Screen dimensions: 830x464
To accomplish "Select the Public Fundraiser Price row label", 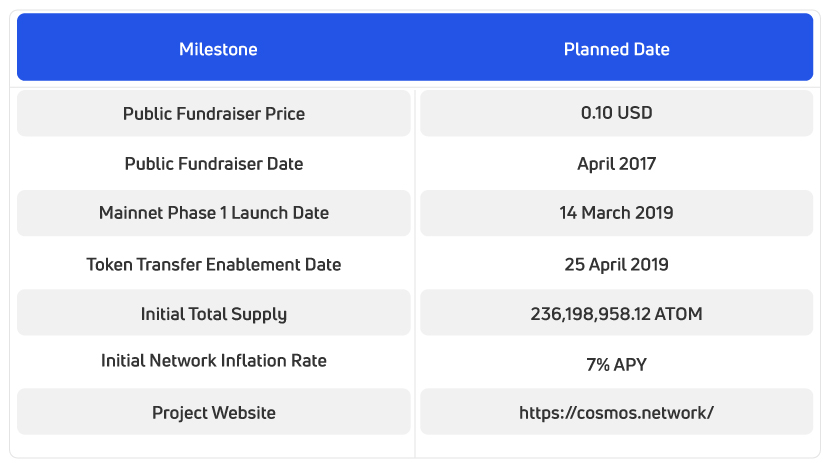I will tap(214, 114).
